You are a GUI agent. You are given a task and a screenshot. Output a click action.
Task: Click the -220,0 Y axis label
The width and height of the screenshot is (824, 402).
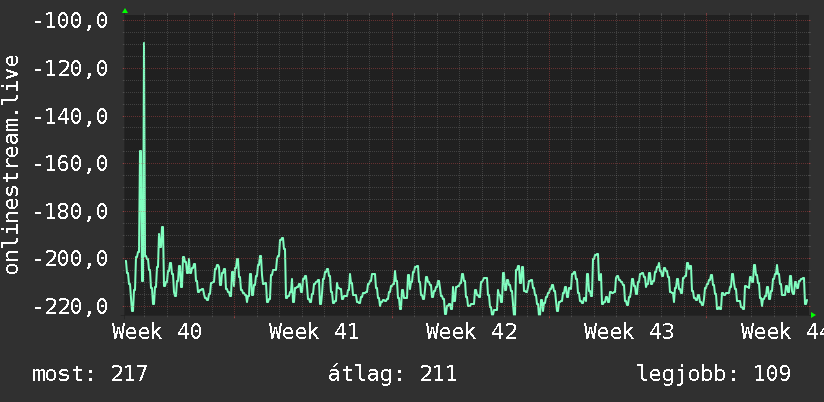pos(70,306)
